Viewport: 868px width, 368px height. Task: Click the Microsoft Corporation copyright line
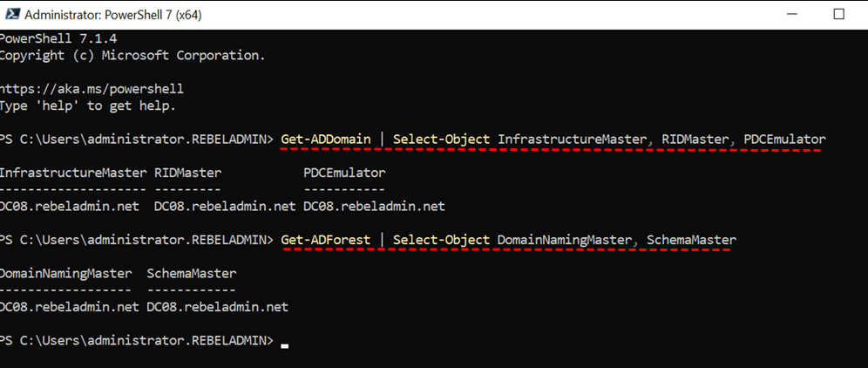[132, 55]
